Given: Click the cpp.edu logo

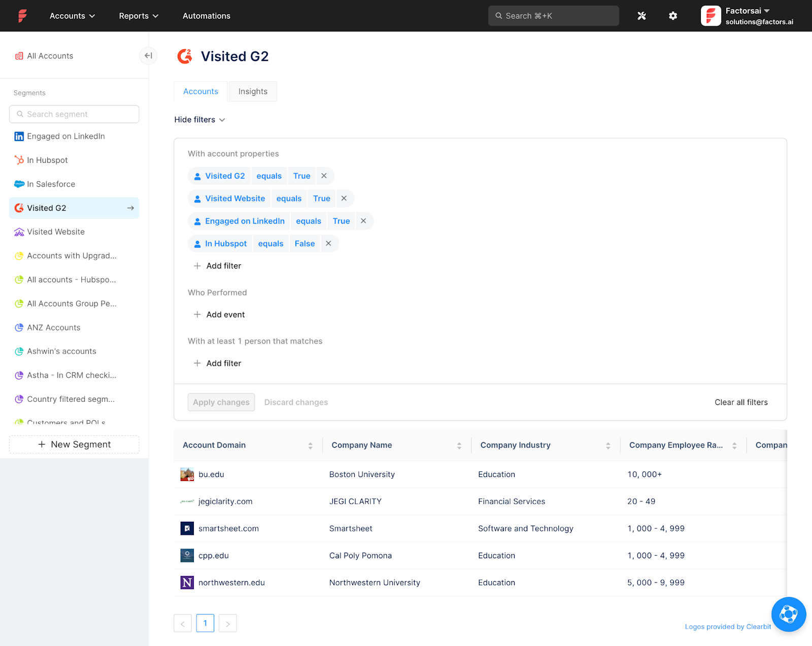Looking at the screenshot, I should click(187, 556).
